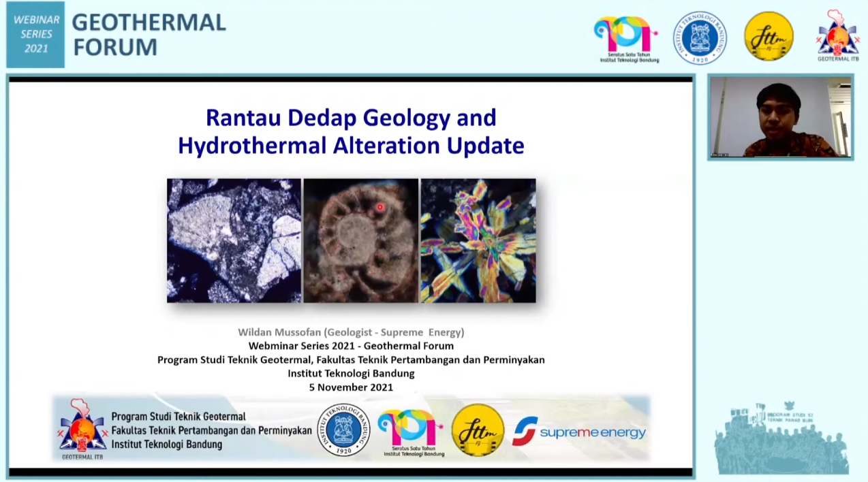868x482 pixels.
Task: Click the 101 anniversary logo in slide banner
Action: click(x=410, y=431)
